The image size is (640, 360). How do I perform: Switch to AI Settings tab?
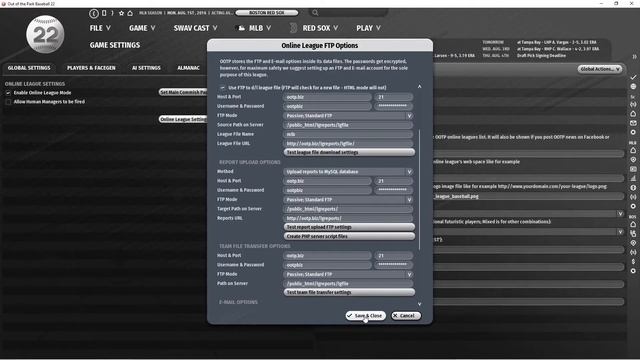click(146, 68)
